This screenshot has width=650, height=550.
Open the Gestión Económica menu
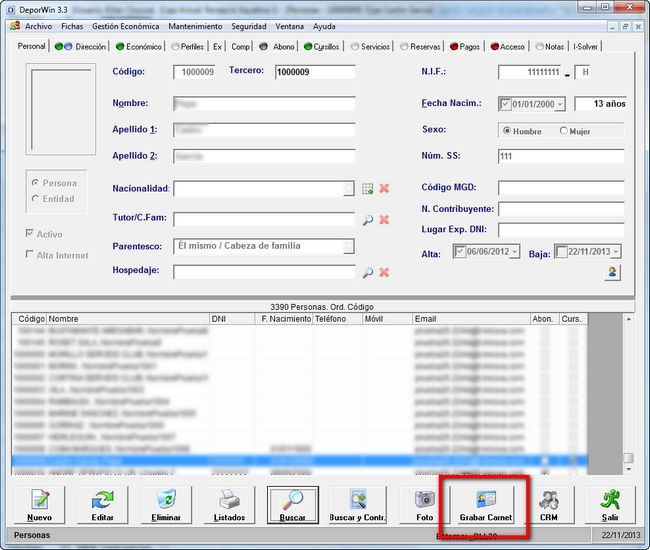point(126,26)
